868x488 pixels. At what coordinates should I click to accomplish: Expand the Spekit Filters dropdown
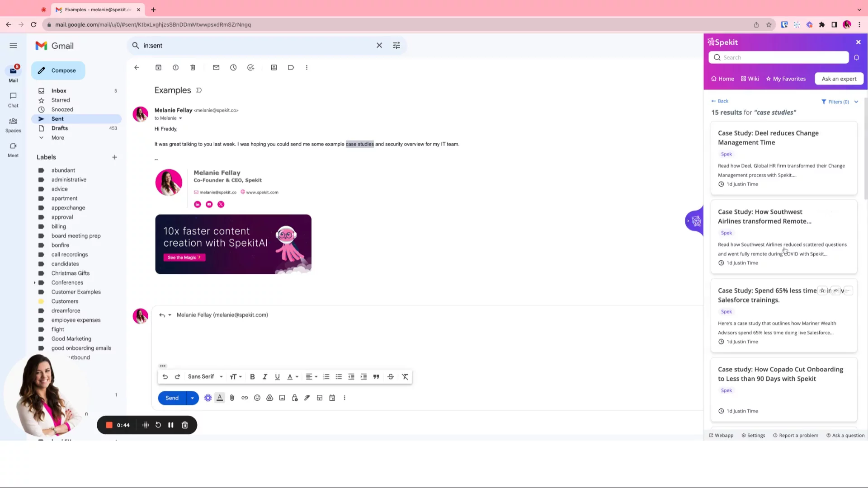pyautogui.click(x=839, y=102)
